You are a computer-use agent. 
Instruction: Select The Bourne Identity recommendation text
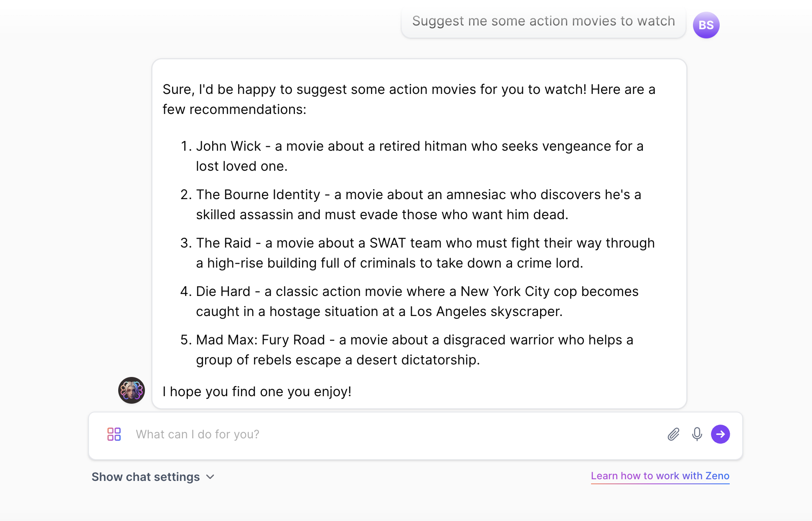(419, 204)
